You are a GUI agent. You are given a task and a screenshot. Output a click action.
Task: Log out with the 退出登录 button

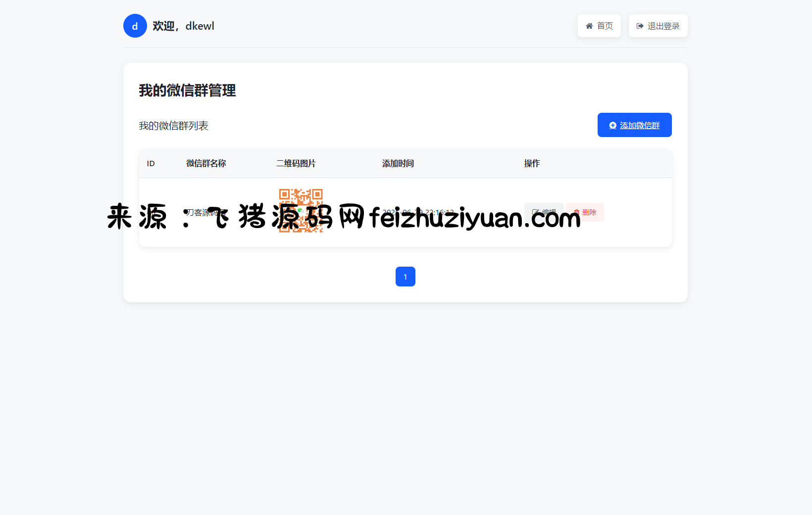[x=658, y=26]
